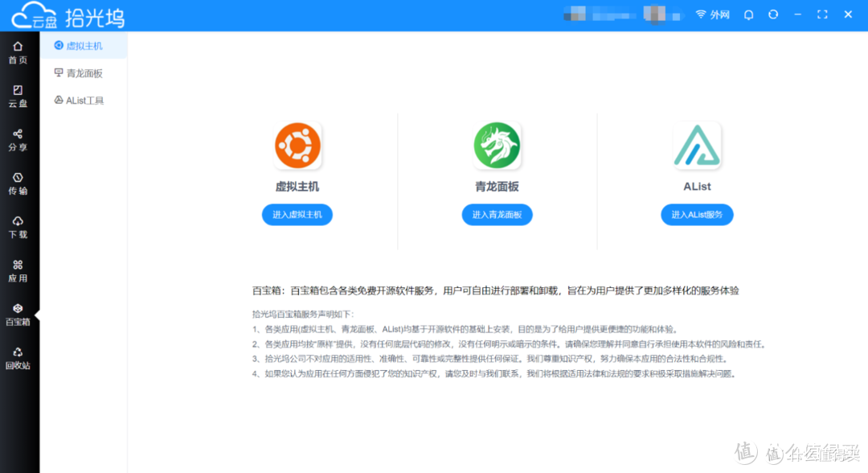This screenshot has height=473, width=868.
Task: Click the refresh icon in title bar
Action: coord(773,15)
